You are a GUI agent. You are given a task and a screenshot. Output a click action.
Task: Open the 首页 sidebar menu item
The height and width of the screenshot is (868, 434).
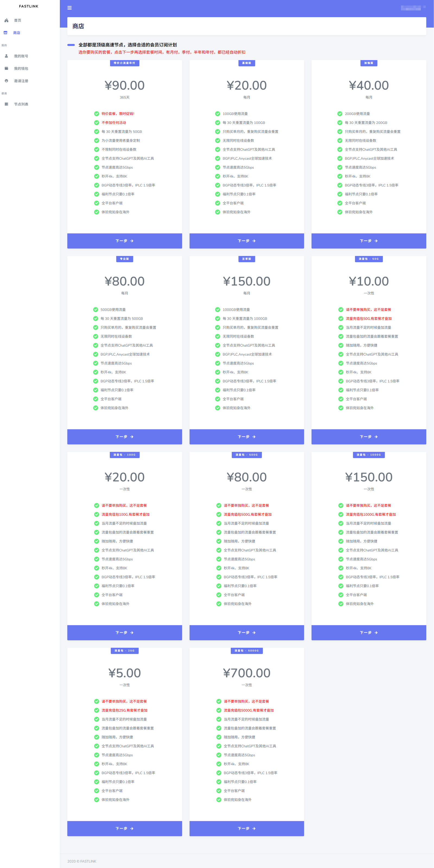(x=18, y=21)
